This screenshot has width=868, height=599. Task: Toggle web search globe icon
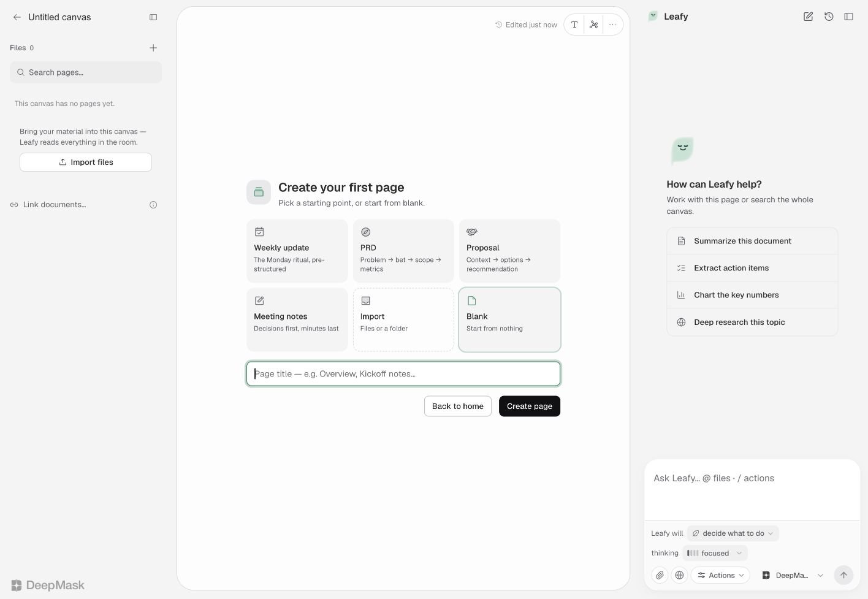679,575
